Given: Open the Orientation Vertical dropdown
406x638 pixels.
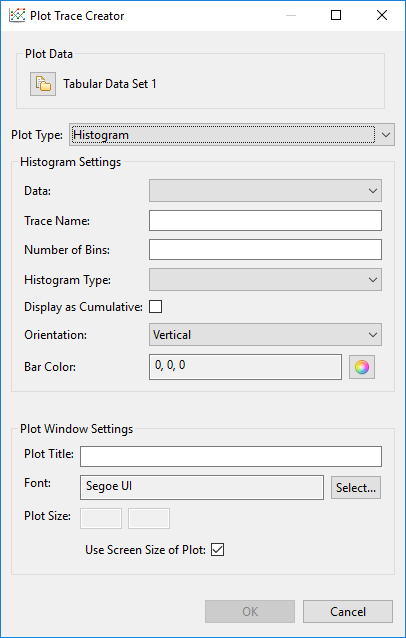Looking at the screenshot, I should (x=265, y=334).
